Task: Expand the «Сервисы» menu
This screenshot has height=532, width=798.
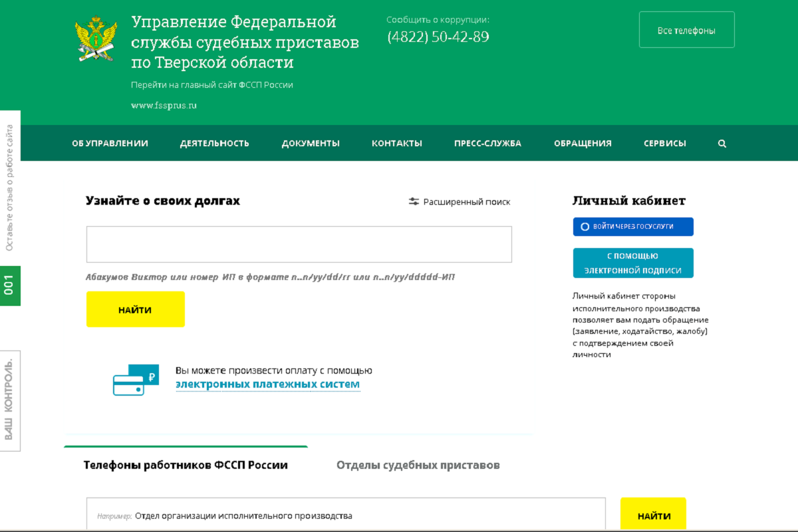Action: pyautogui.click(x=664, y=144)
